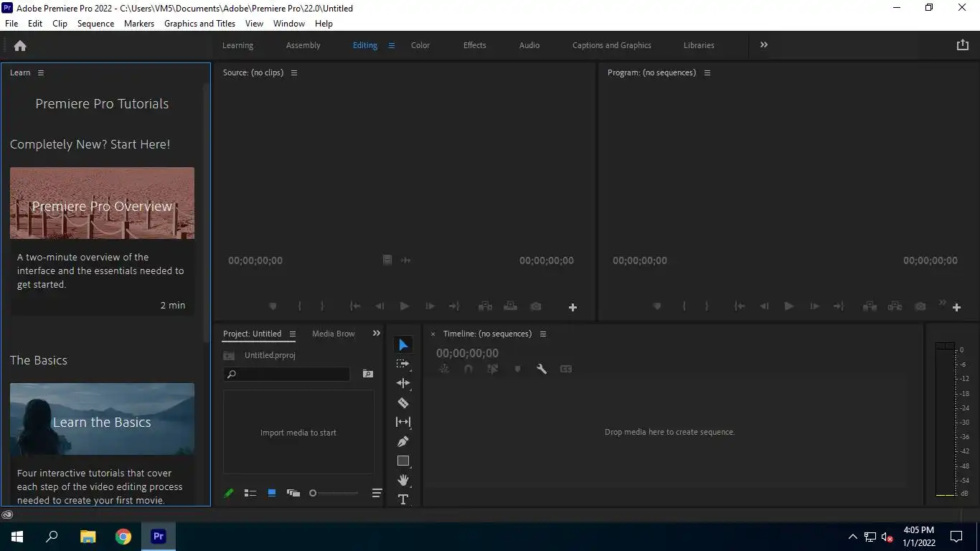
Task: Play in the Source monitor
Action: (405, 306)
